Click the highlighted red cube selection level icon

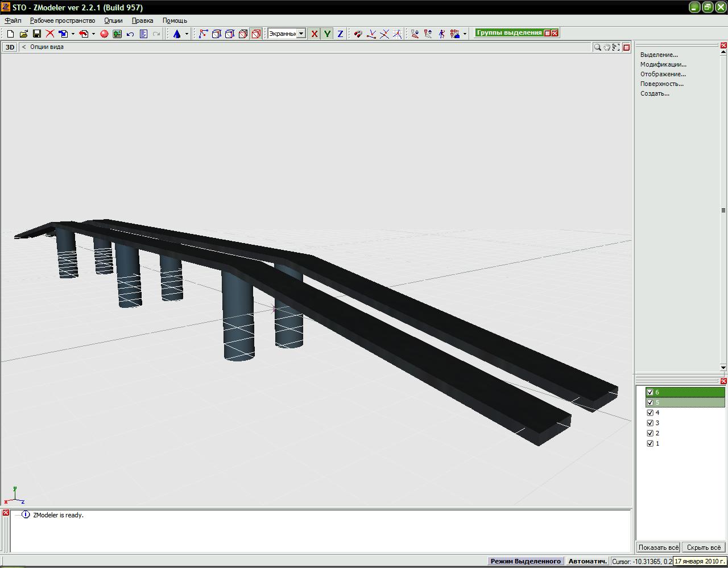[256, 34]
